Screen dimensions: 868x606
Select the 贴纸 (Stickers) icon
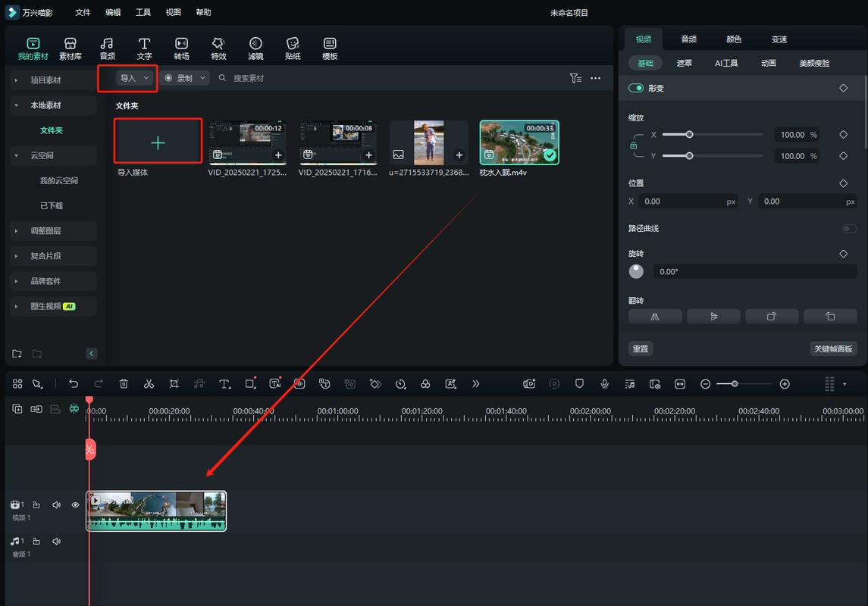point(293,48)
